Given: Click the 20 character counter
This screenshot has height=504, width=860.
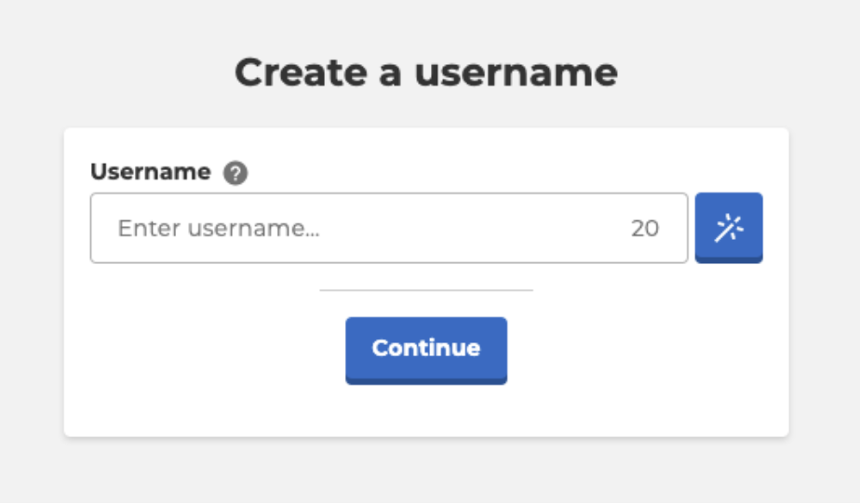Looking at the screenshot, I should click(645, 229).
